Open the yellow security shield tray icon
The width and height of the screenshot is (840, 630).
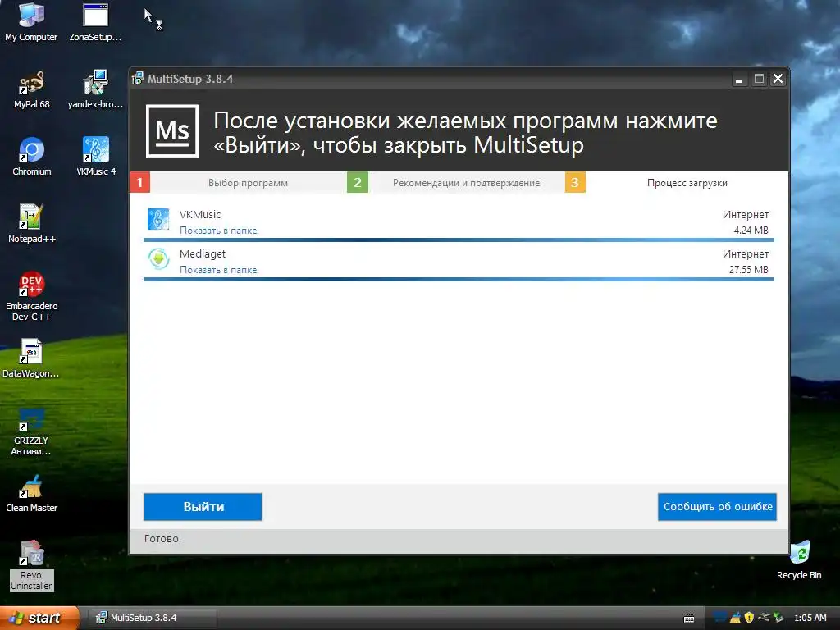coord(749,618)
